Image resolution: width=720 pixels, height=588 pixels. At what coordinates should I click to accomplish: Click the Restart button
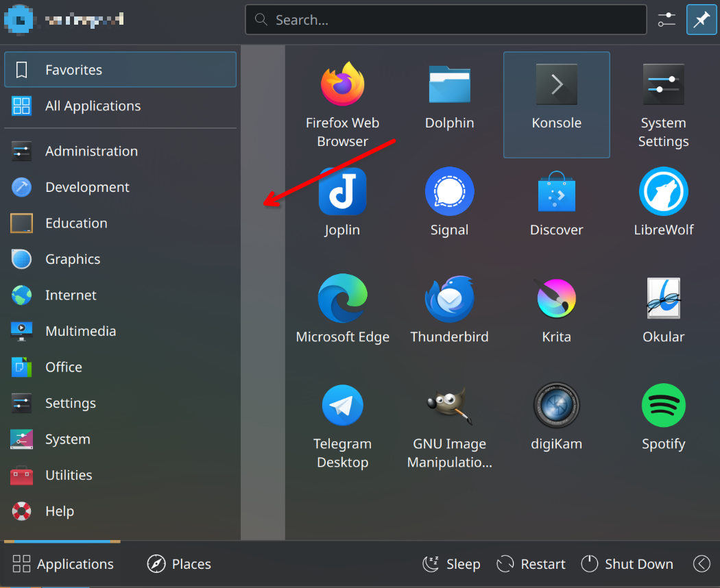tap(531, 564)
